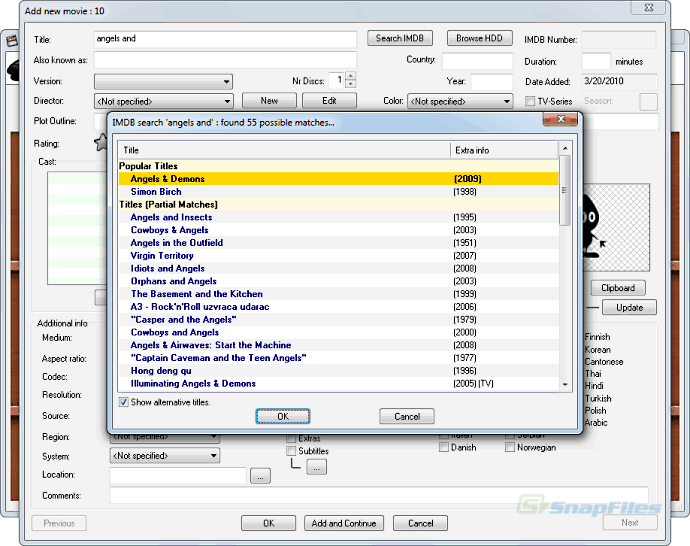Click ellipsis button under Subtitles
The width and height of the screenshot is (690, 546).
pos(317,467)
